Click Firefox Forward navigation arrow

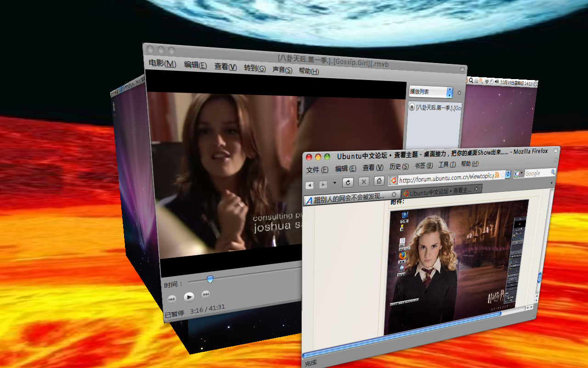tap(323, 184)
